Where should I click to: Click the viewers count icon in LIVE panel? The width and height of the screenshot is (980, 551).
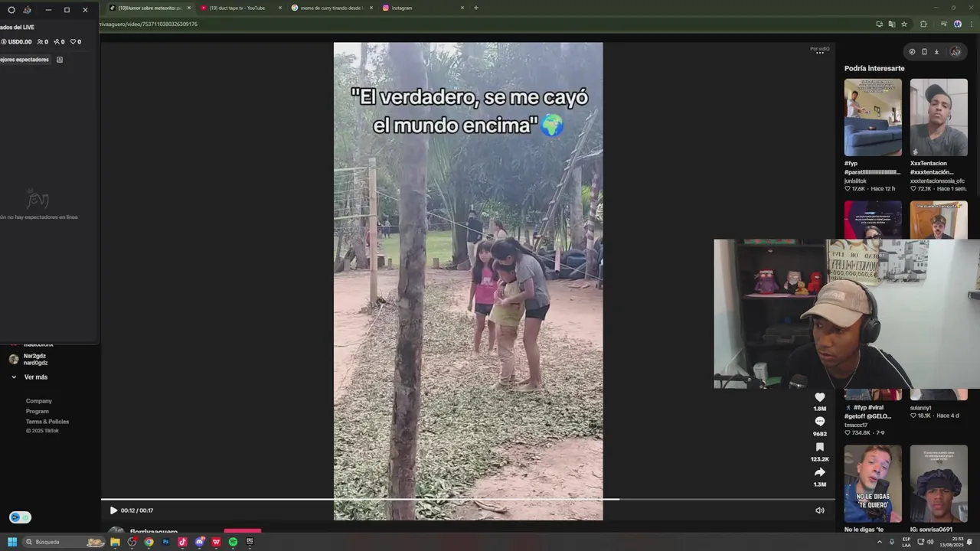(43, 42)
